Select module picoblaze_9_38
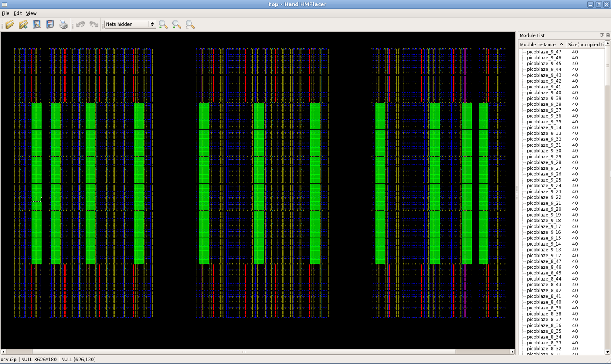 [x=544, y=104]
